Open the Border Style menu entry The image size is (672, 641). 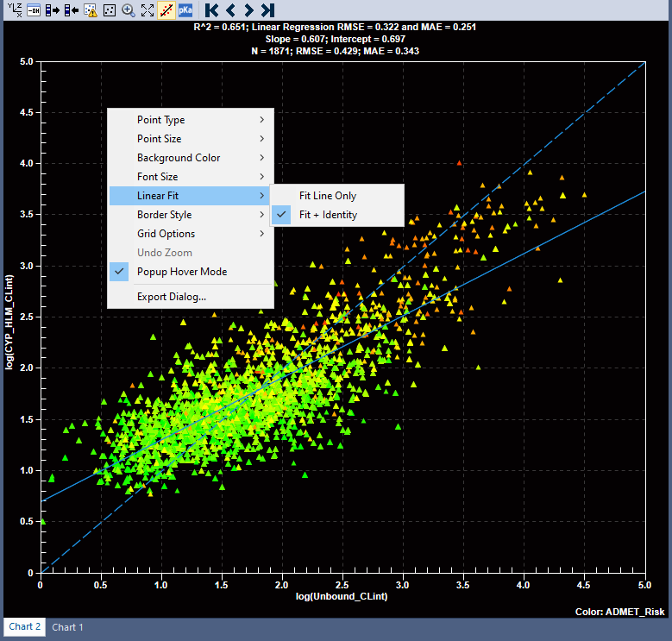pos(191,215)
